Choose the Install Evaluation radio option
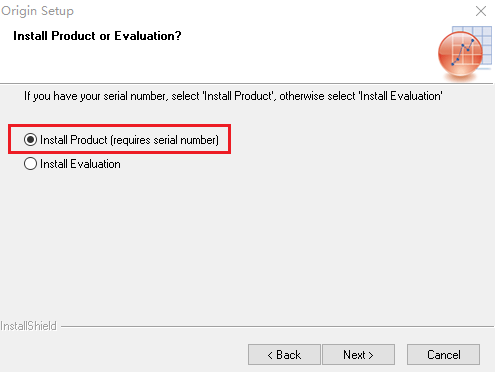This screenshot has width=495, height=372. (x=30, y=164)
